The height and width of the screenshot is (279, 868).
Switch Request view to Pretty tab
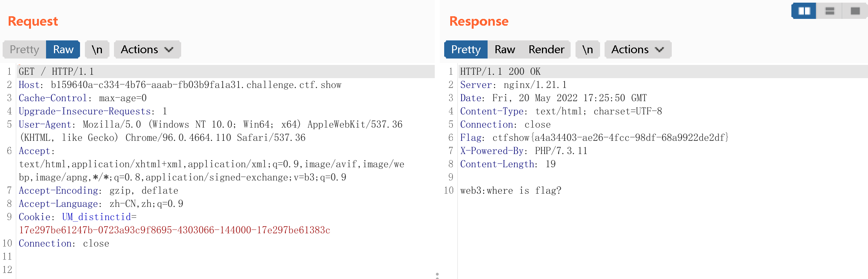pos(25,49)
